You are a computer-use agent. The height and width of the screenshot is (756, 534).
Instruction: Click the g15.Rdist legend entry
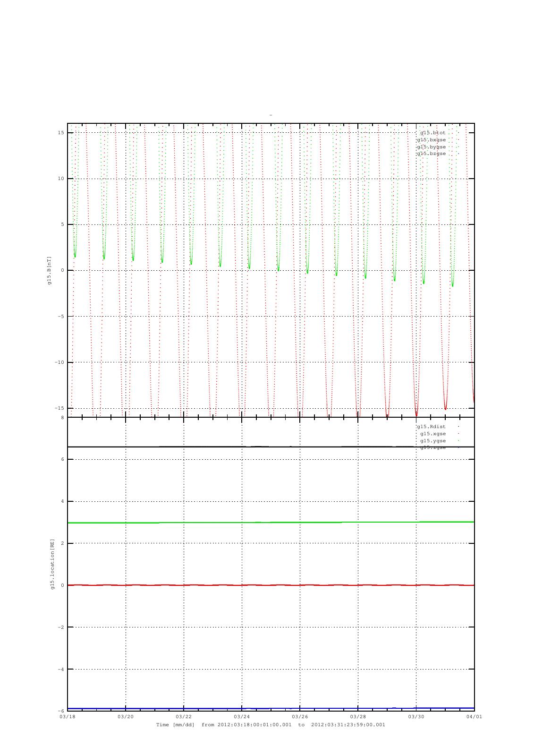click(431, 427)
